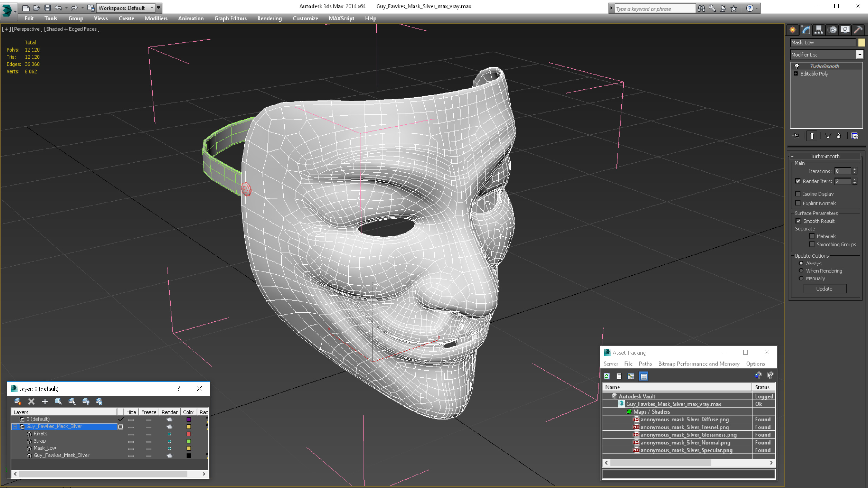Click Select Highlighted Objects icon in Layer dialog
This screenshot has height=488, width=868.
(x=58, y=401)
